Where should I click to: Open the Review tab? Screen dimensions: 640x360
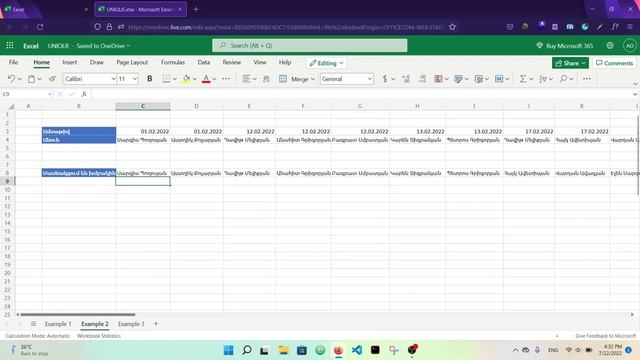(231, 62)
